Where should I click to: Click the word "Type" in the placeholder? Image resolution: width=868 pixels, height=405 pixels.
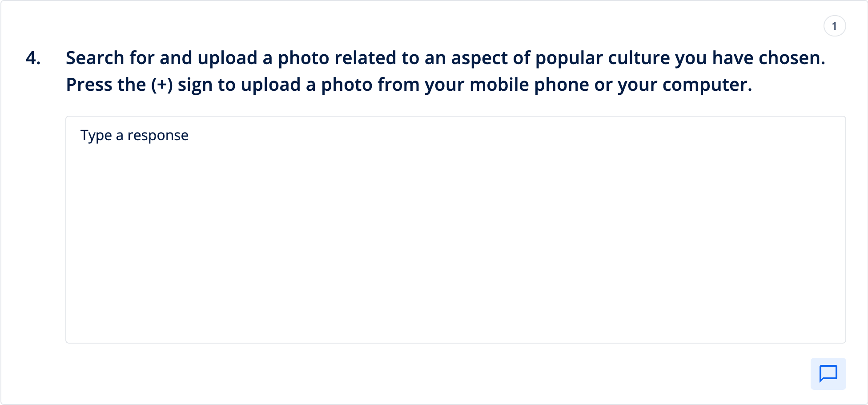[96, 135]
